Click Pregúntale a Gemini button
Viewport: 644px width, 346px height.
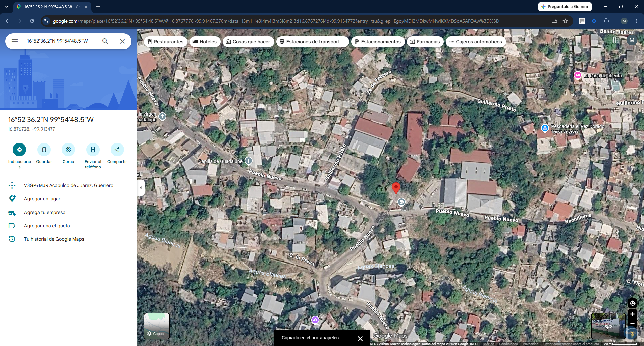point(565,7)
